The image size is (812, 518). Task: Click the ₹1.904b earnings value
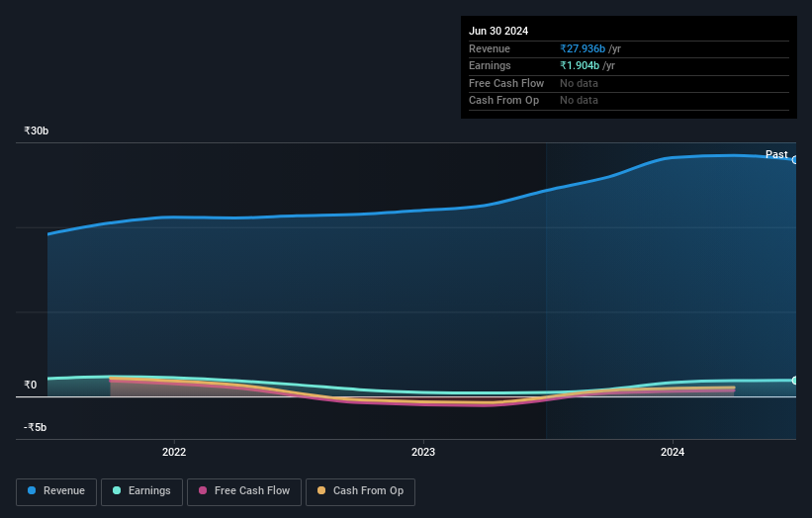pos(580,65)
